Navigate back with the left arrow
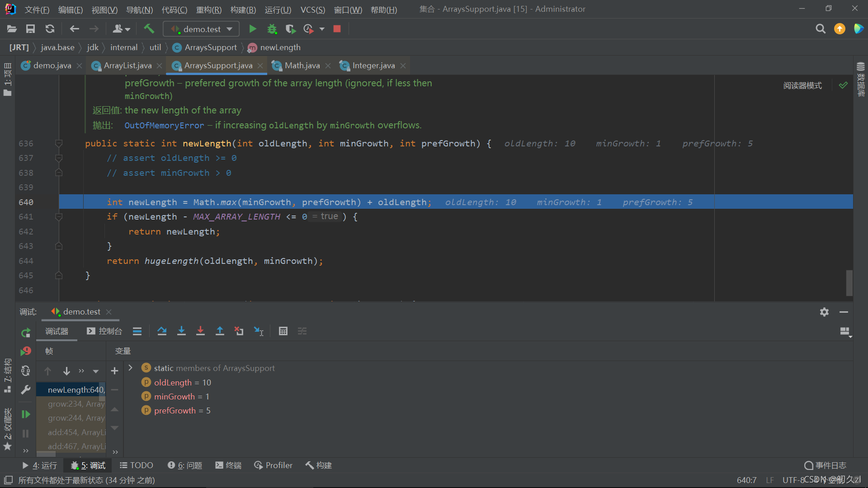This screenshot has width=868, height=488. [74, 29]
